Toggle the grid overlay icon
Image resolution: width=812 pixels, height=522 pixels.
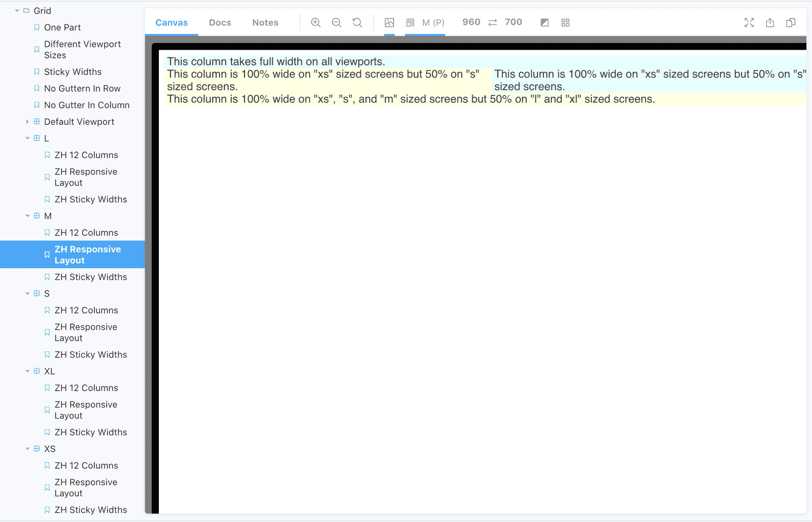click(x=565, y=22)
